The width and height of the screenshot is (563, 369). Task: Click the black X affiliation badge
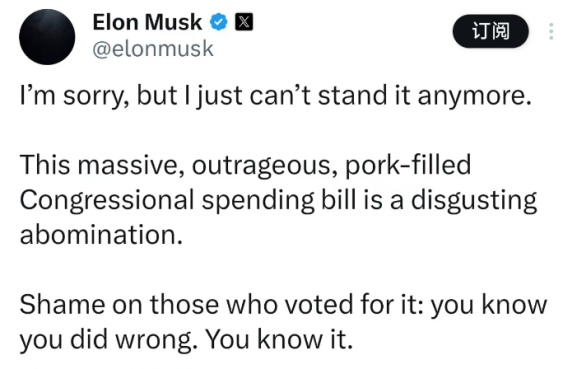[244, 22]
